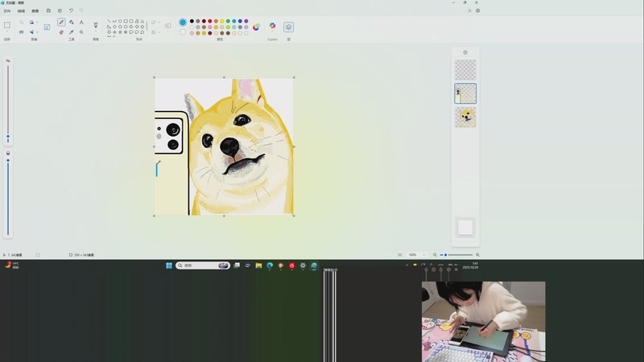644x362 pixels.
Task: Expand the brushes dropdown arrow
Action: [x=96, y=32]
